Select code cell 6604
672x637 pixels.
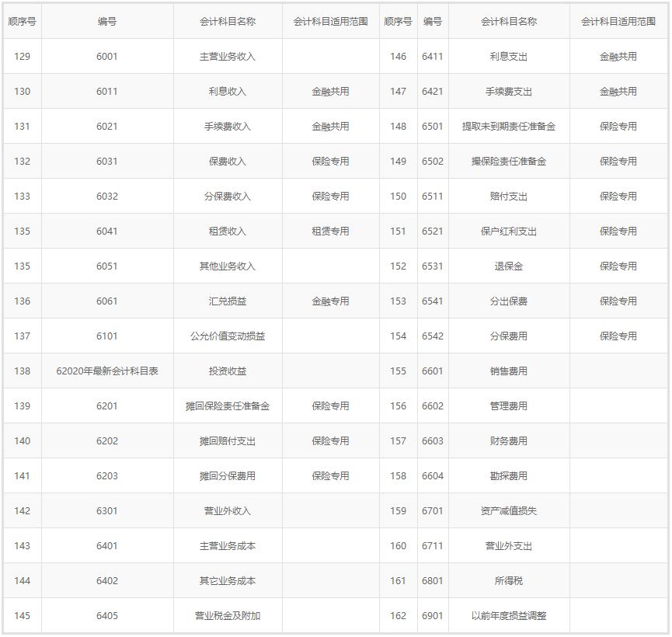[x=433, y=476]
